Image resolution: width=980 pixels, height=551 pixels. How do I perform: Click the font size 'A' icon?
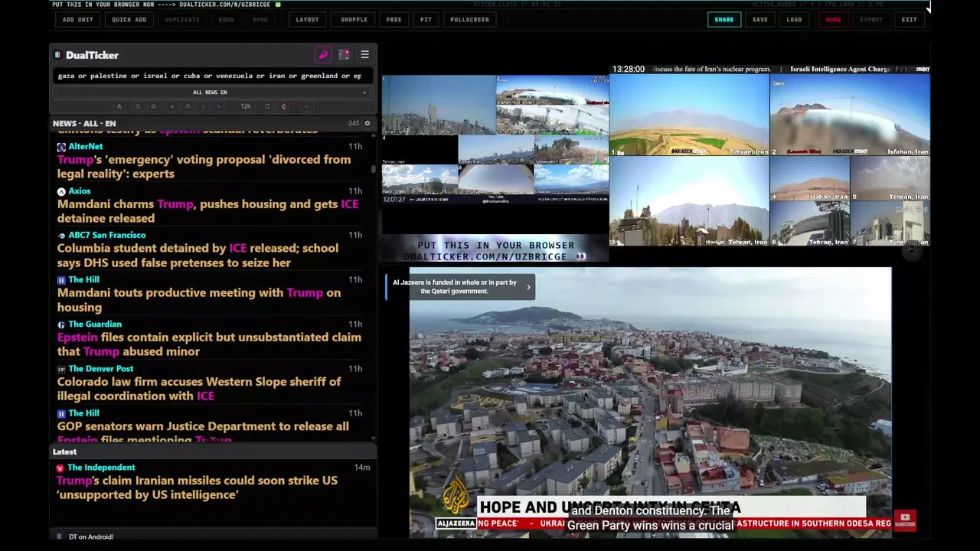[119, 106]
